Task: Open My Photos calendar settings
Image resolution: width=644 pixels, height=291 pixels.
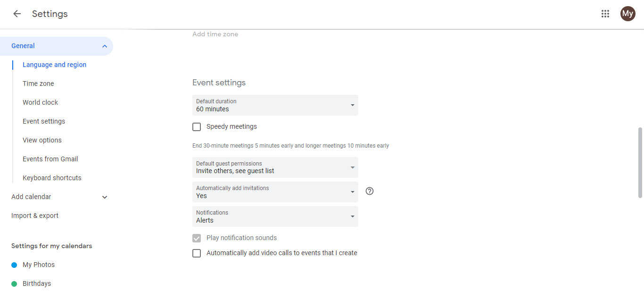Action: (39, 265)
